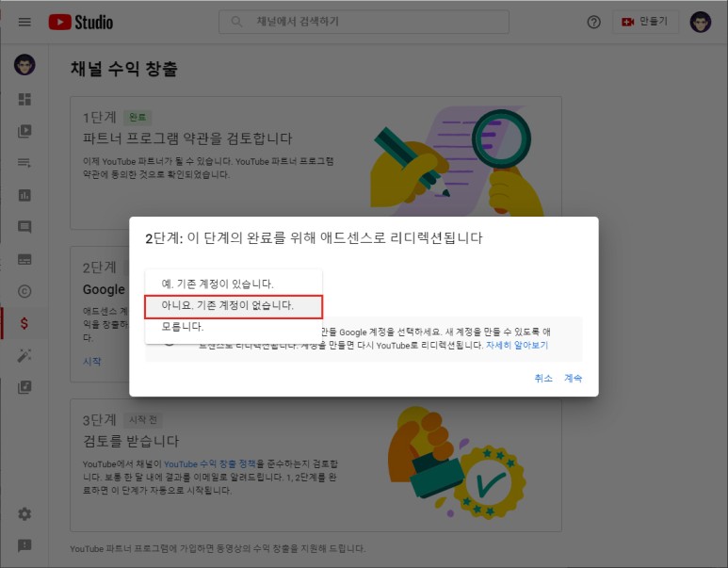Open the account avatar in top bar
728x568 pixels.
point(700,22)
